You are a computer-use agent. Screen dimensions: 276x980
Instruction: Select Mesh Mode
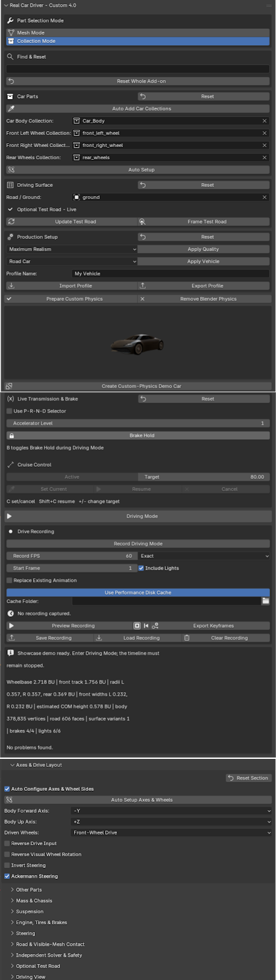click(138, 32)
